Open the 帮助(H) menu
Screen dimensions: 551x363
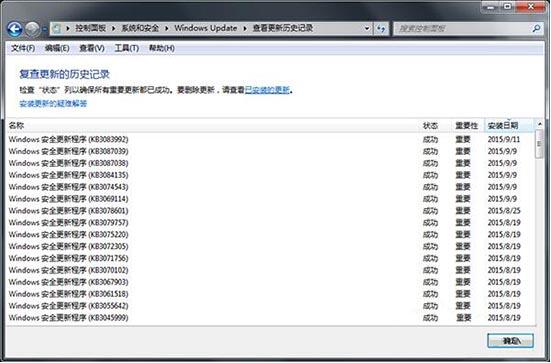coord(162,48)
